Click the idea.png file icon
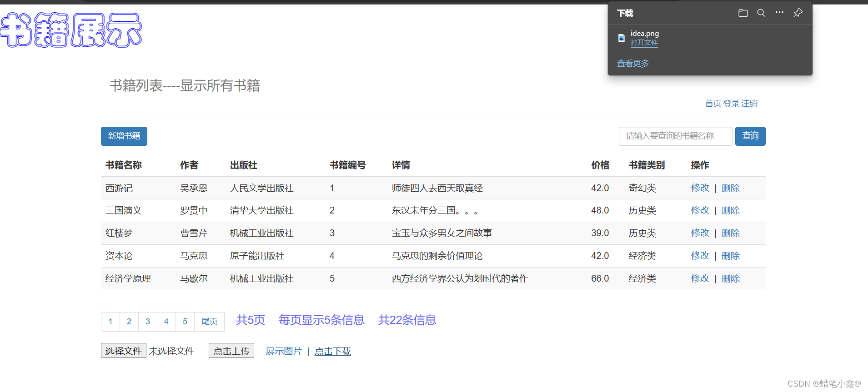 click(622, 38)
